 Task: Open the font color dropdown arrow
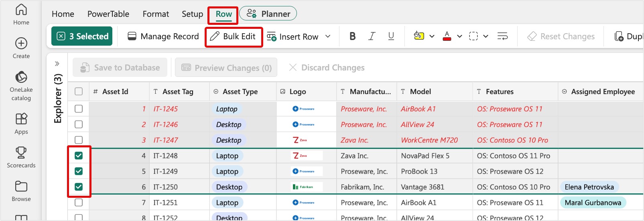point(459,36)
